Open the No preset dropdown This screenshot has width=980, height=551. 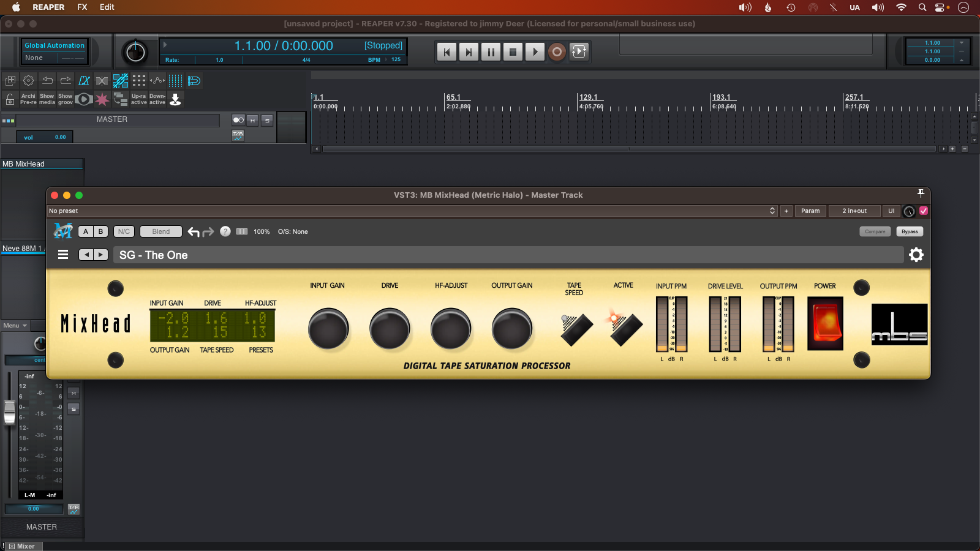click(x=412, y=211)
